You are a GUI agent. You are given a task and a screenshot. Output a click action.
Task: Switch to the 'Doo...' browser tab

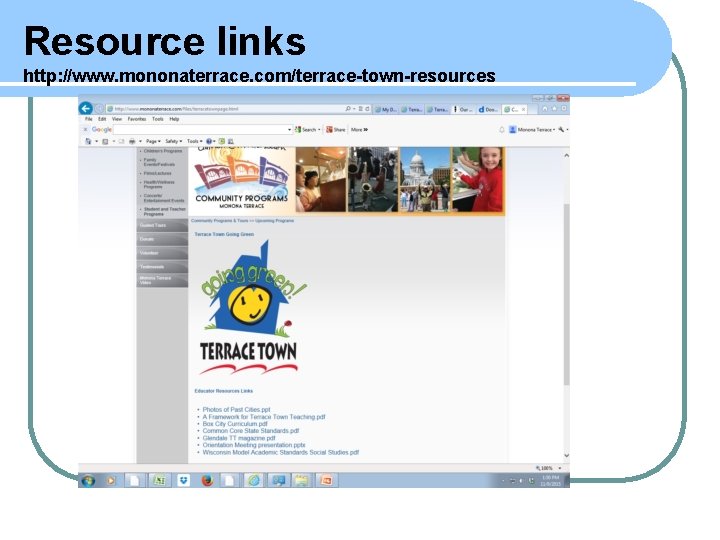[489, 109]
